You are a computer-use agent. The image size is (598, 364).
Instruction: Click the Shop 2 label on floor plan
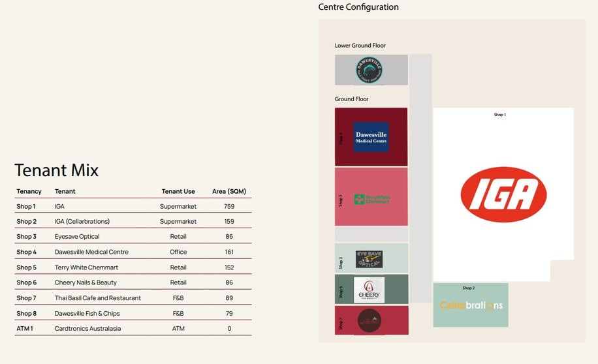pyautogui.click(x=468, y=288)
